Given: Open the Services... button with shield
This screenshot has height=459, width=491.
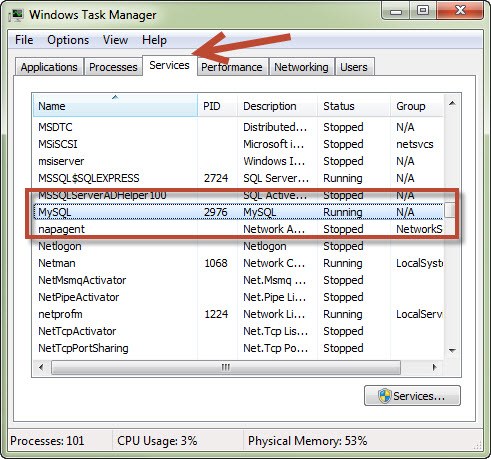Looking at the screenshot, I should [412, 396].
